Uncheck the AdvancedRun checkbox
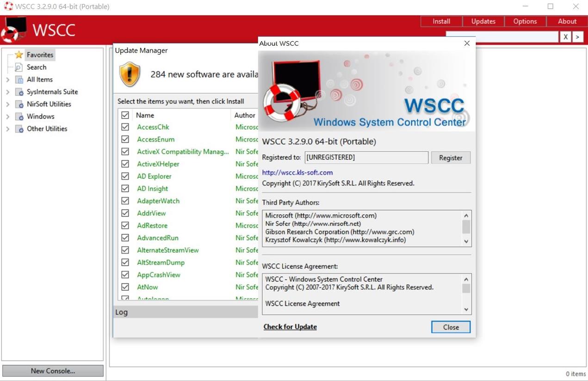588x381 pixels. coord(125,237)
